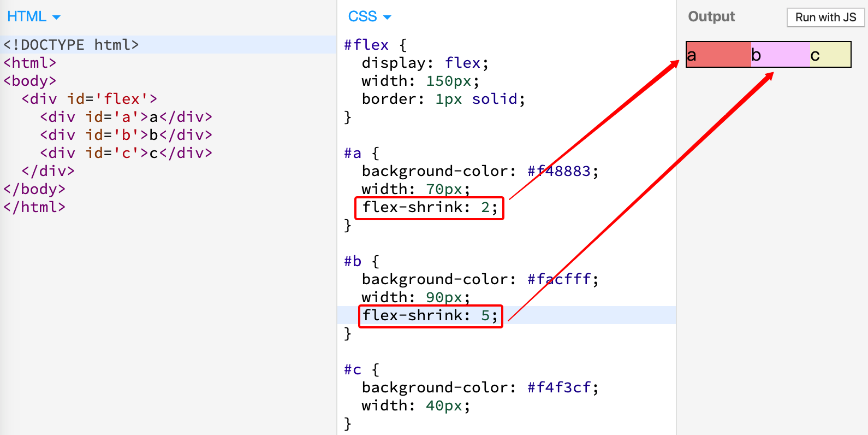Screen dimensions: 868x435
Task: Click the <div id='a'> line
Action: (x=126, y=117)
